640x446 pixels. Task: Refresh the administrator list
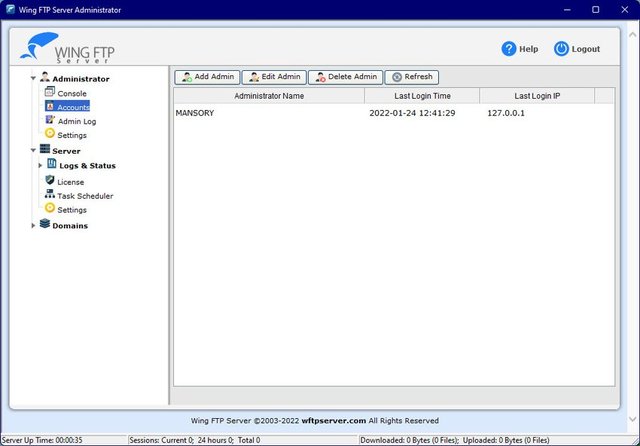[x=411, y=77]
